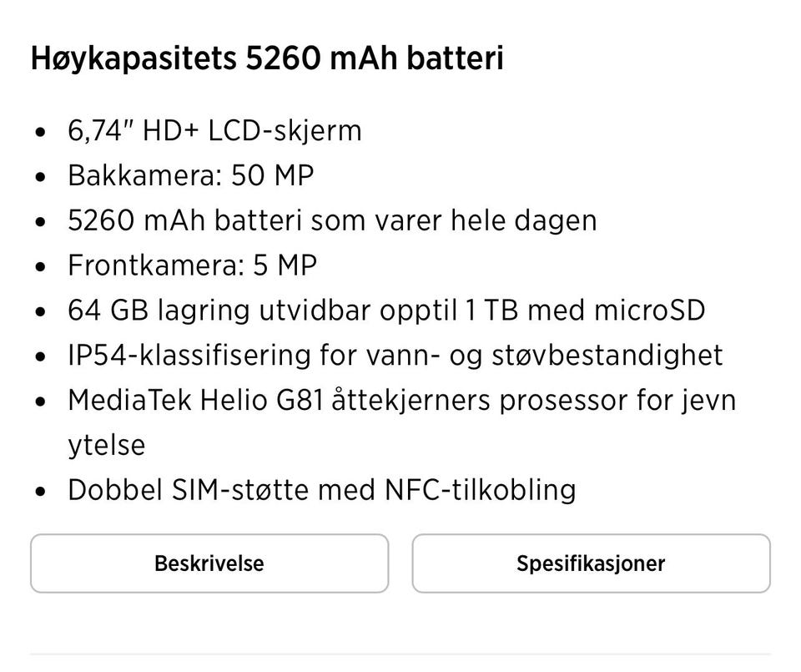The image size is (801, 672).
Task: Select the 6,74" HD+ LCD-skjerm text
Action: point(214,131)
